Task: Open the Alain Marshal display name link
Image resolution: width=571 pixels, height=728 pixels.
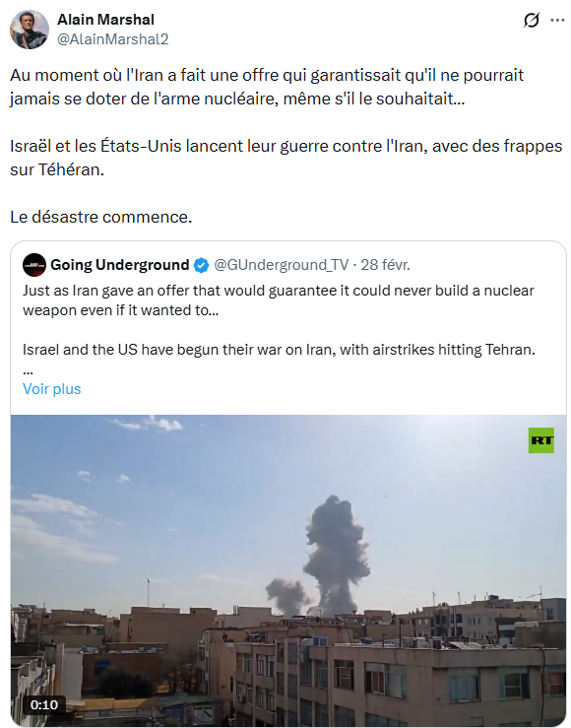Action: point(105,20)
